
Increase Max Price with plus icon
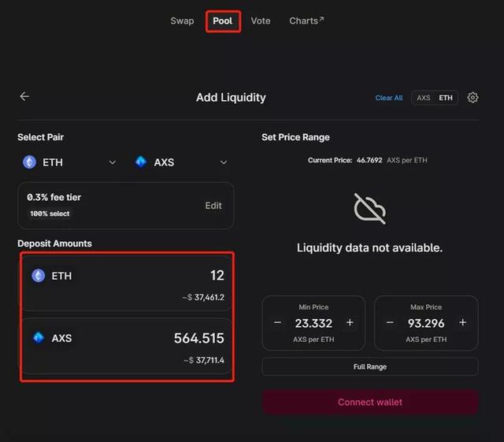[463, 322]
